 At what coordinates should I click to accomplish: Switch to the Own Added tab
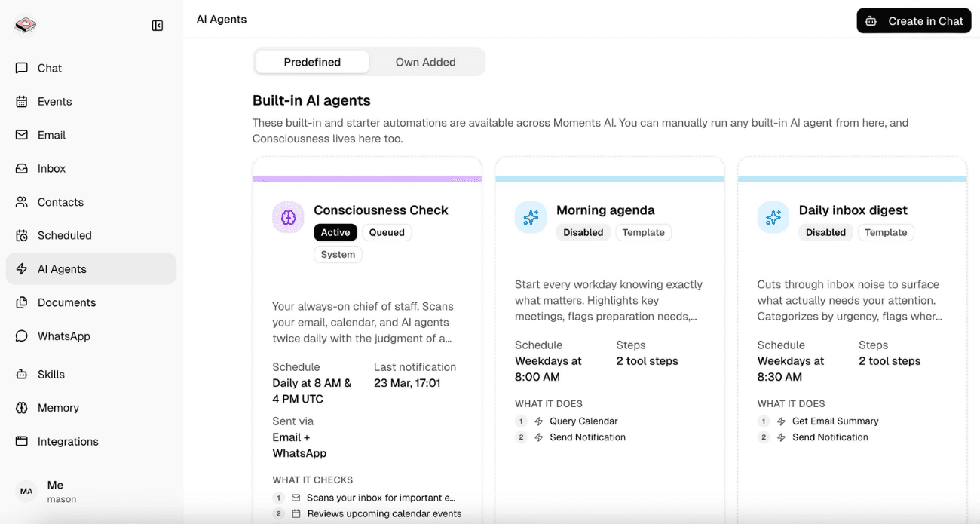click(x=425, y=63)
